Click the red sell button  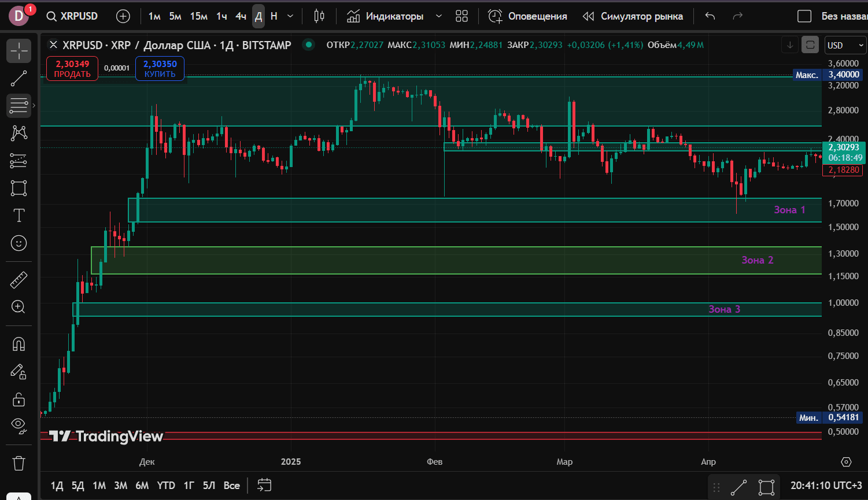click(x=72, y=69)
